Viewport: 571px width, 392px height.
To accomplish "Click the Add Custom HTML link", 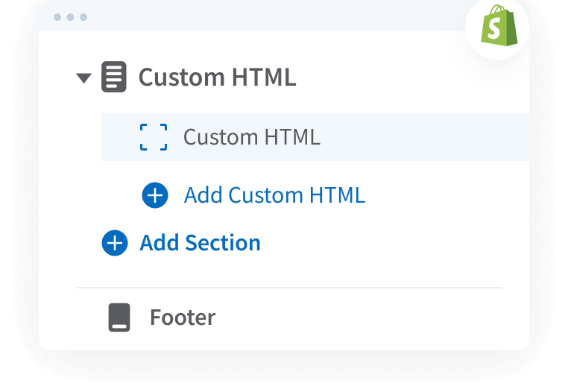I will [274, 195].
